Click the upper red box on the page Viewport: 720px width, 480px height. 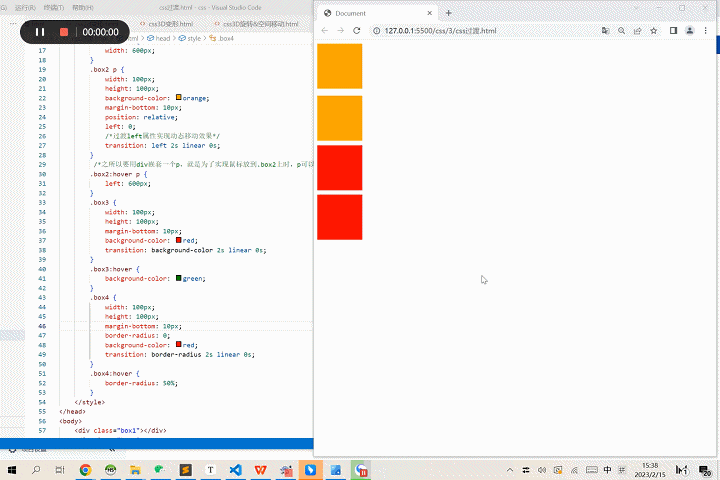point(339,168)
